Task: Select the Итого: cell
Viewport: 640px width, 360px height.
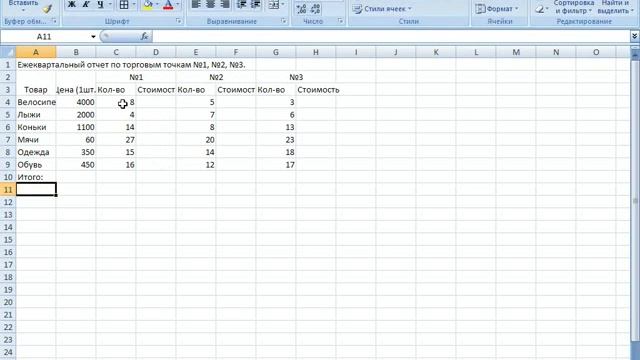Action: coord(36,177)
